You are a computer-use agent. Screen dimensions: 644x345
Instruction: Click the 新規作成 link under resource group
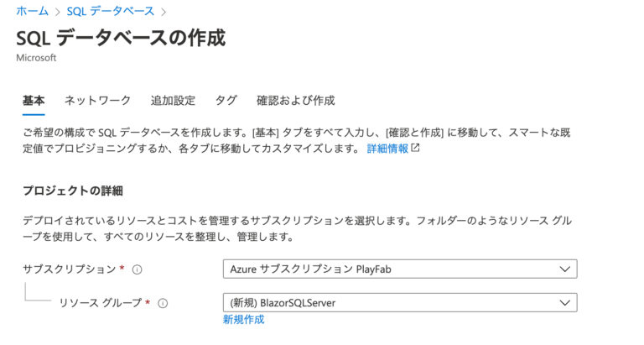point(243,321)
